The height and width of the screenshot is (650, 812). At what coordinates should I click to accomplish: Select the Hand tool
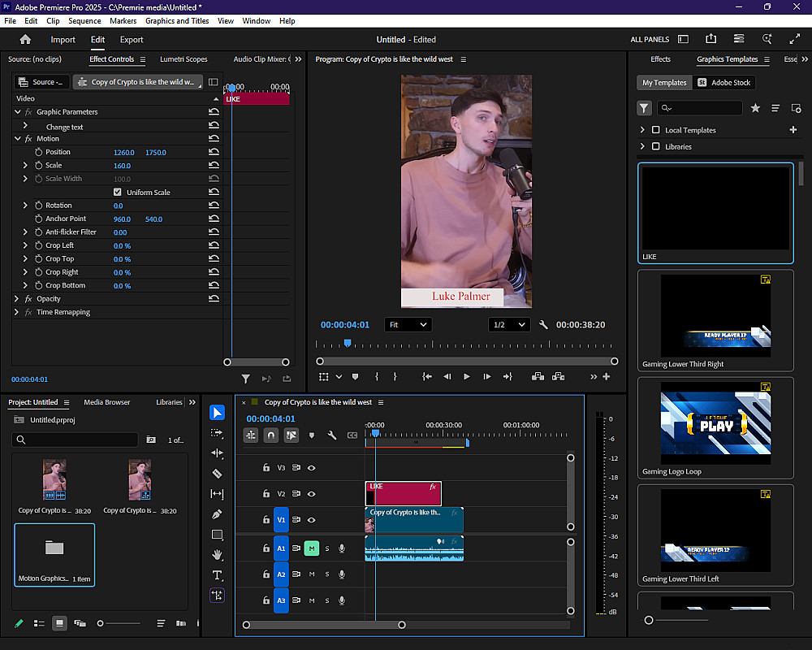pos(217,555)
